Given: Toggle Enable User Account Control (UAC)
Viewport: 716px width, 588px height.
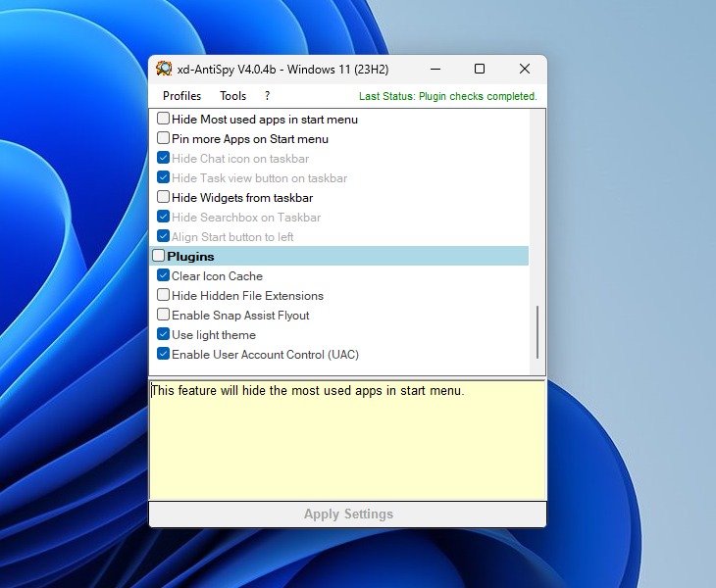Looking at the screenshot, I should point(164,354).
